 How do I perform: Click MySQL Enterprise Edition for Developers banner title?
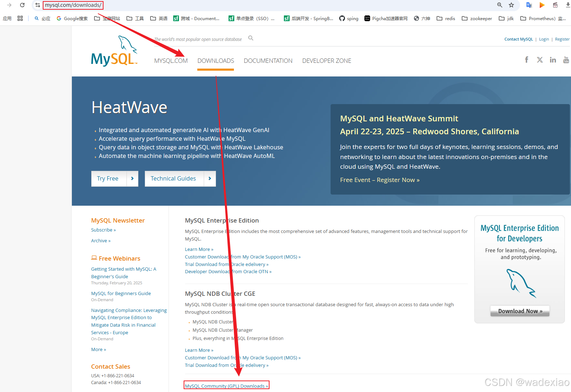pos(520,233)
